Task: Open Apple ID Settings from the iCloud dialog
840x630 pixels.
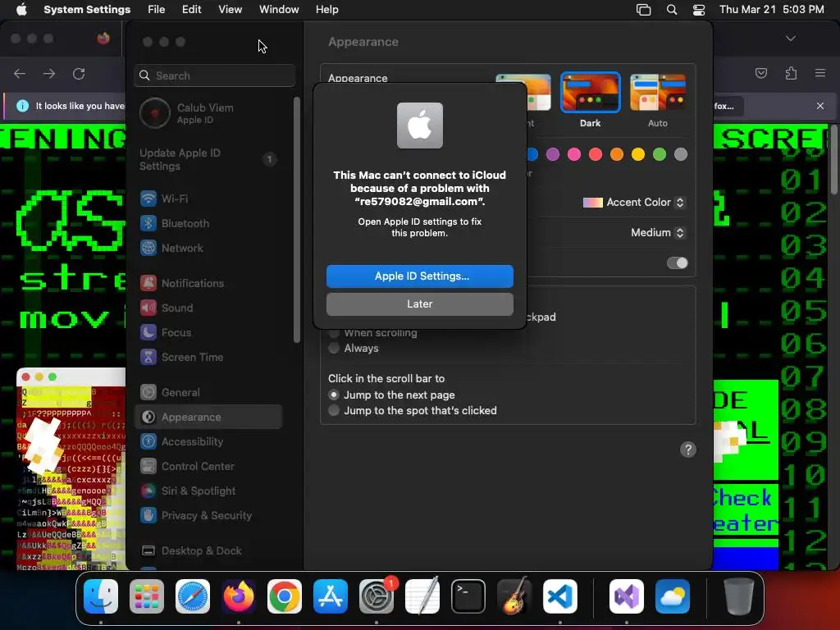Action: (419, 276)
